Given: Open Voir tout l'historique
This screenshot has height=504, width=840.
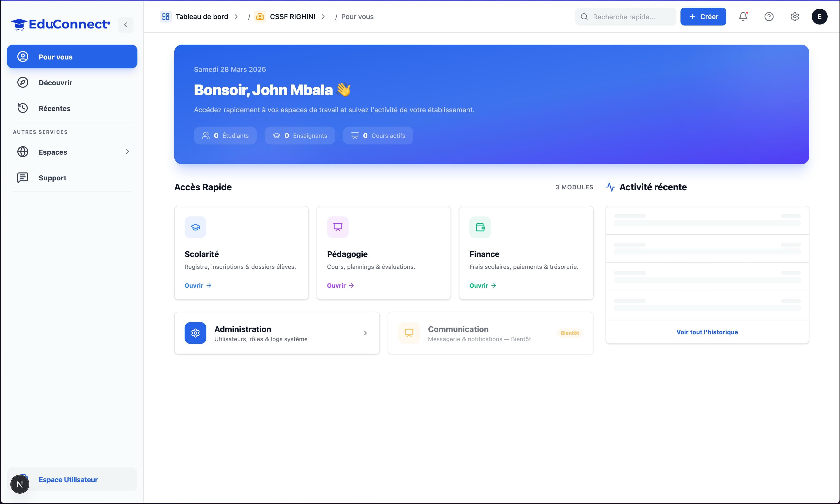Looking at the screenshot, I should (707, 332).
